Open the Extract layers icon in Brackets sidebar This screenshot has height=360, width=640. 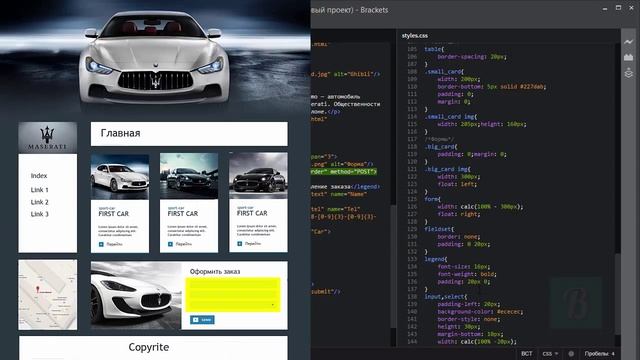click(629, 73)
